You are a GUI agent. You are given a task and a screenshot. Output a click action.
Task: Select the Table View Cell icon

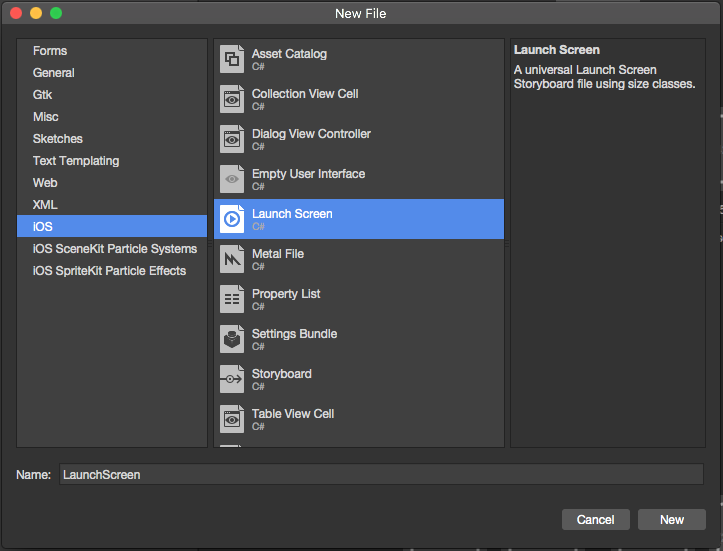[x=232, y=419]
